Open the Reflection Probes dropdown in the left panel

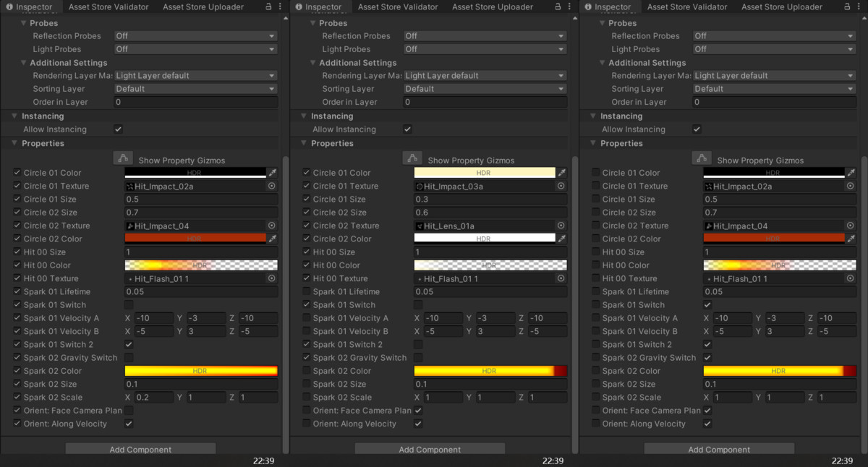(x=196, y=35)
